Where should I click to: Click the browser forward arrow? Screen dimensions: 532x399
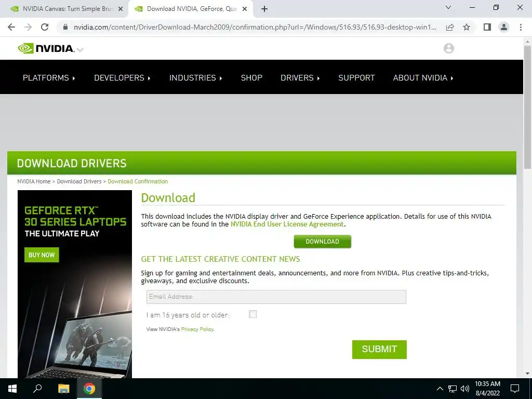tap(28, 27)
